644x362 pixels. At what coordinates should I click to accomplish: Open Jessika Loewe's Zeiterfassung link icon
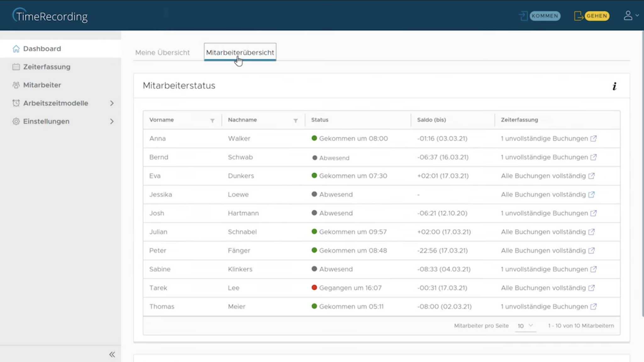pyautogui.click(x=591, y=194)
